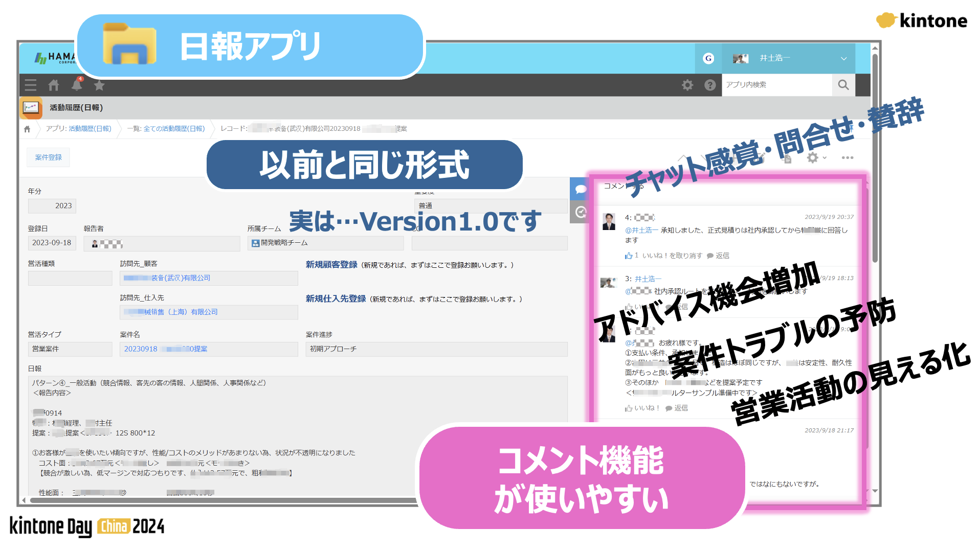The width and height of the screenshot is (980, 551).
Task: Switch to comments speech bubble tab
Action: pyautogui.click(x=580, y=189)
